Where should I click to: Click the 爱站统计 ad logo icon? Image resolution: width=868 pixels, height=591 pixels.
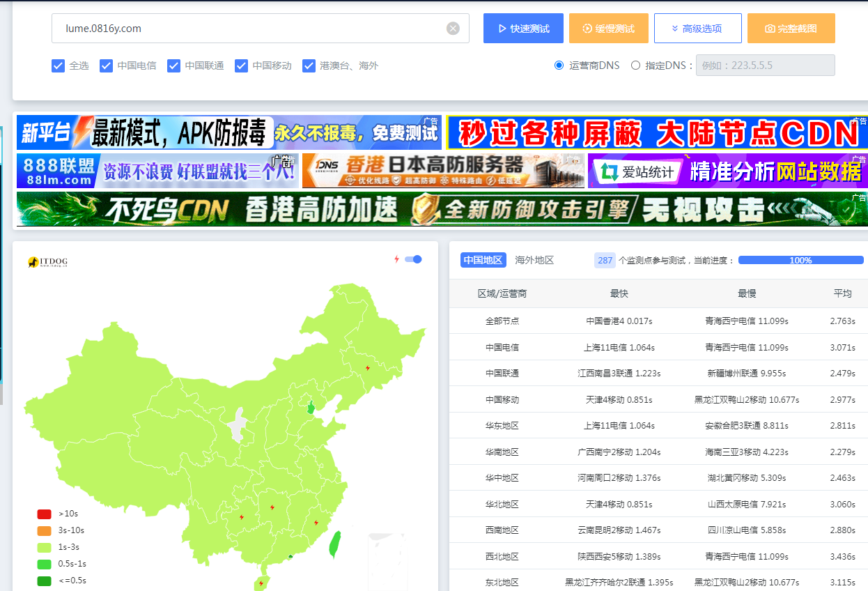pyautogui.click(x=610, y=171)
